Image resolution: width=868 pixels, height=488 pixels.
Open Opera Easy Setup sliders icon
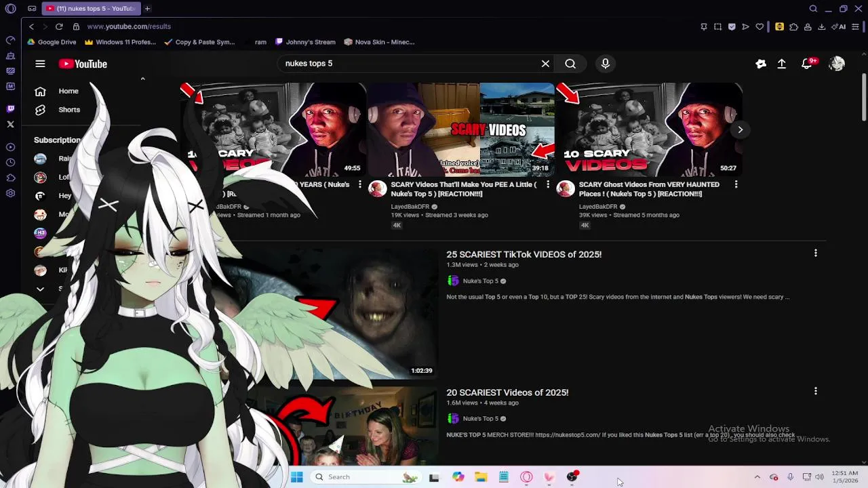855,26
